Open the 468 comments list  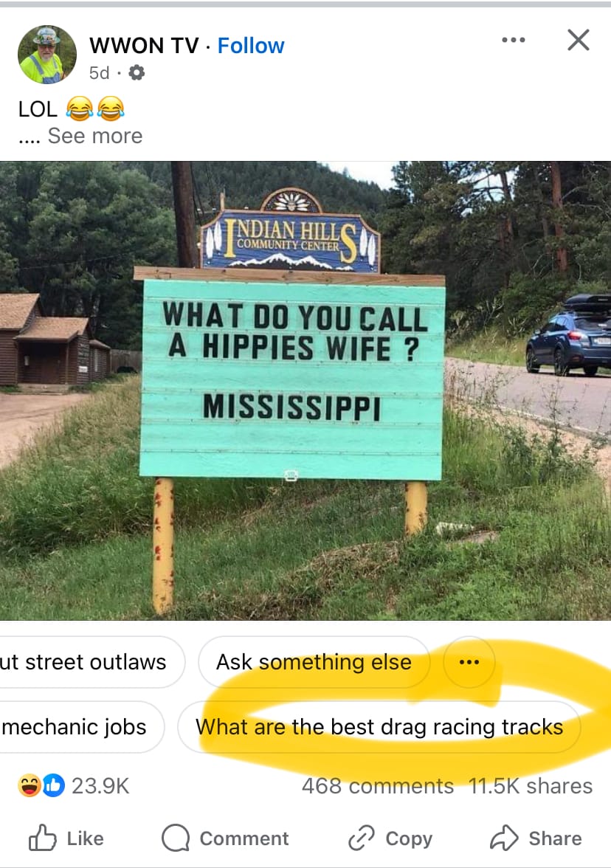pos(378,786)
